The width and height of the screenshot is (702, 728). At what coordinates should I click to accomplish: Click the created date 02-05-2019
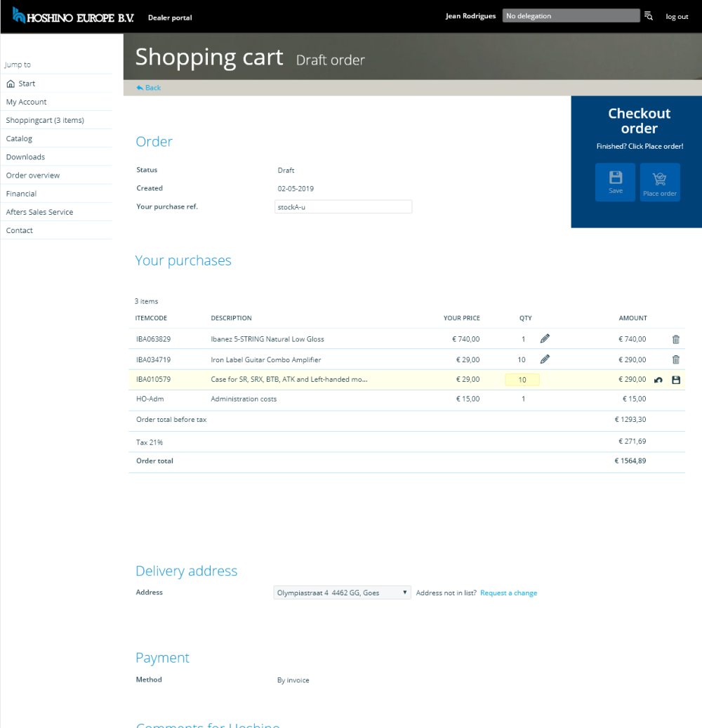click(x=296, y=189)
